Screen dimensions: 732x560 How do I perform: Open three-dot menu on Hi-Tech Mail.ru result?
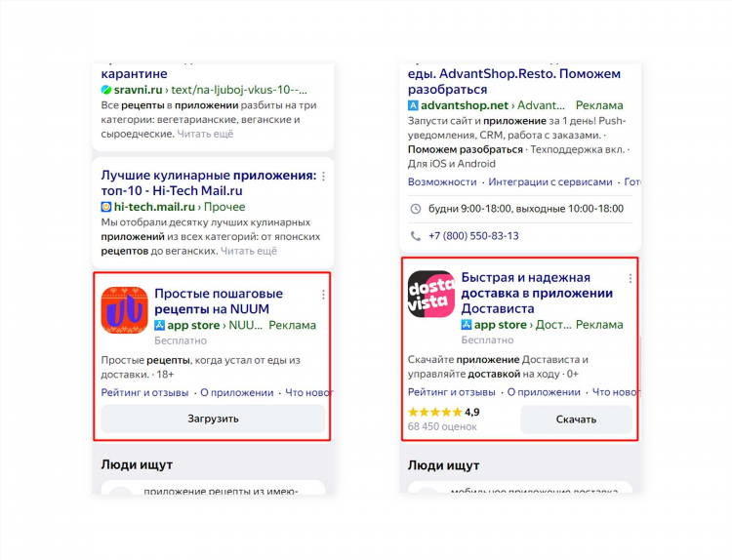pos(323,177)
